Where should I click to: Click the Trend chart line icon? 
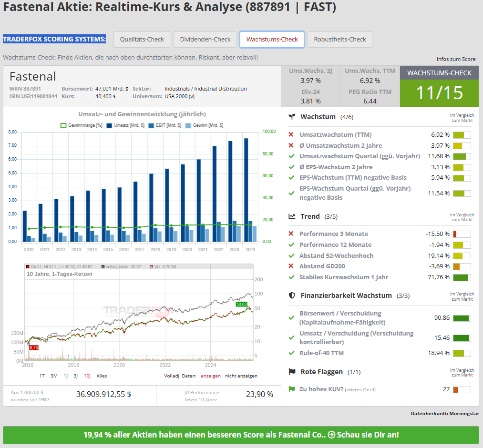click(x=292, y=216)
